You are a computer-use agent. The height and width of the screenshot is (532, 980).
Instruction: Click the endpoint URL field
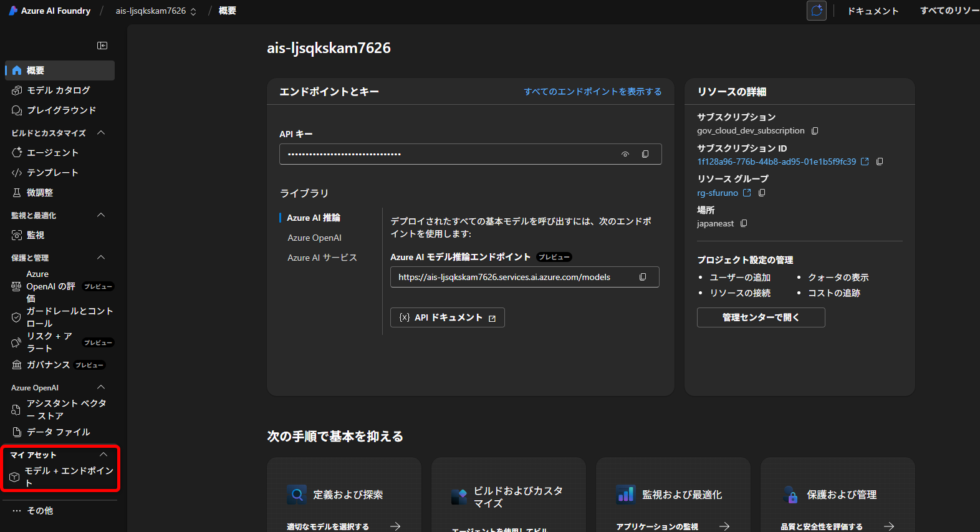(524, 277)
